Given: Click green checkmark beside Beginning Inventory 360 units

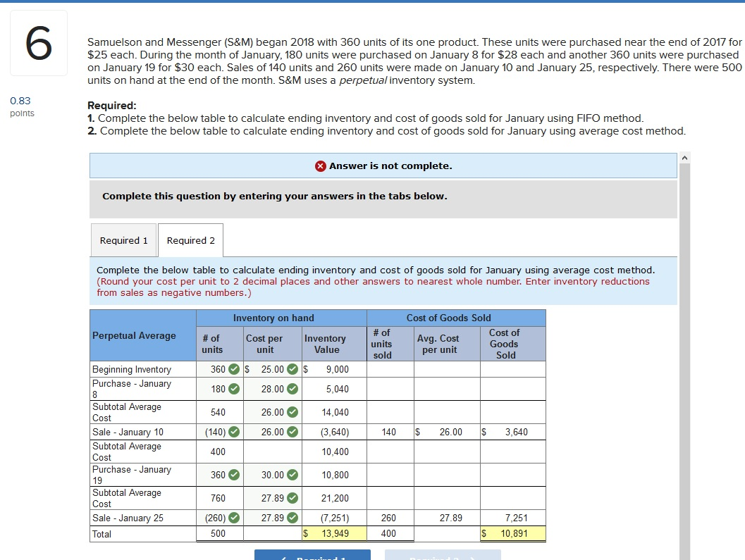Looking at the screenshot, I should [234, 369].
